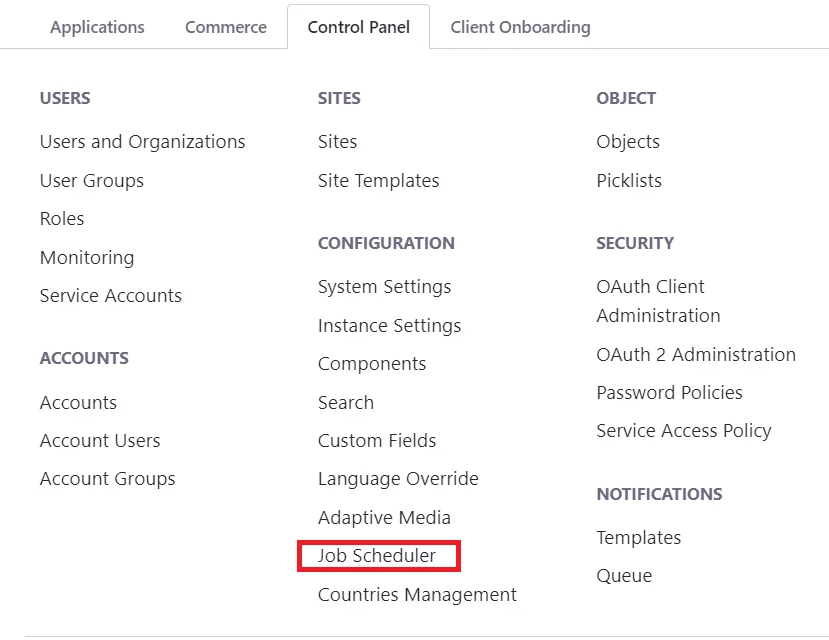Open Custom Fields configuration
The width and height of the screenshot is (829, 640).
point(377,441)
